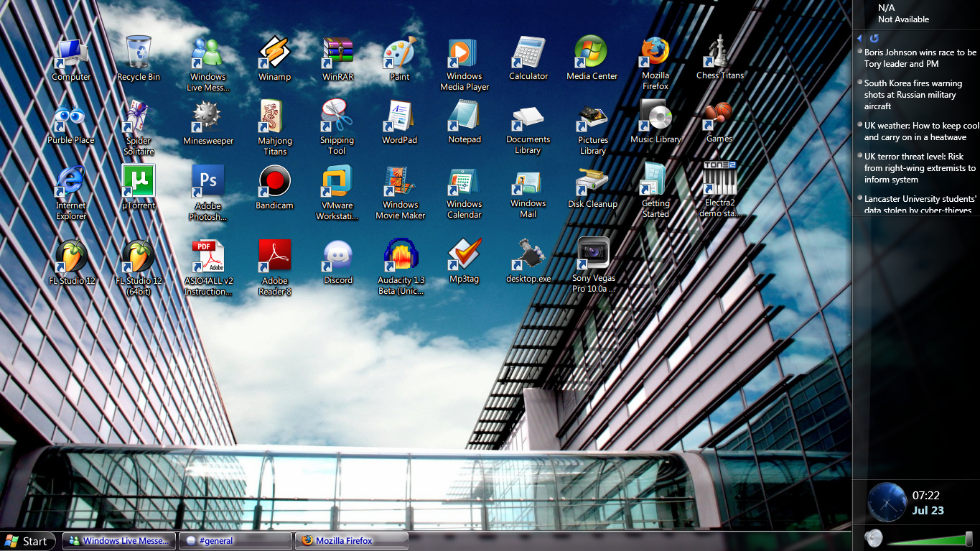Click the Start button
Screen dimensions: 980x551
[x=26, y=541]
